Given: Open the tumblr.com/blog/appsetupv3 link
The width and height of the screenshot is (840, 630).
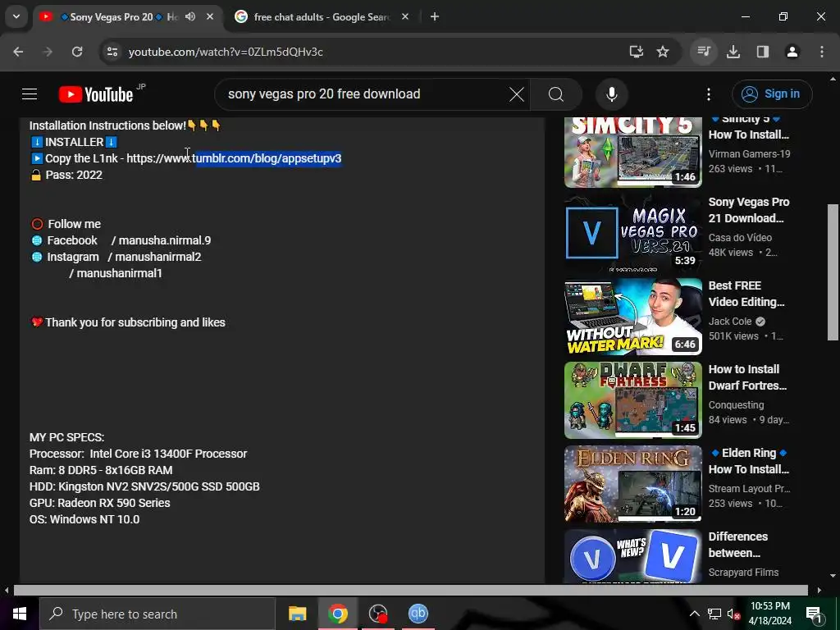Looking at the screenshot, I should [x=234, y=158].
